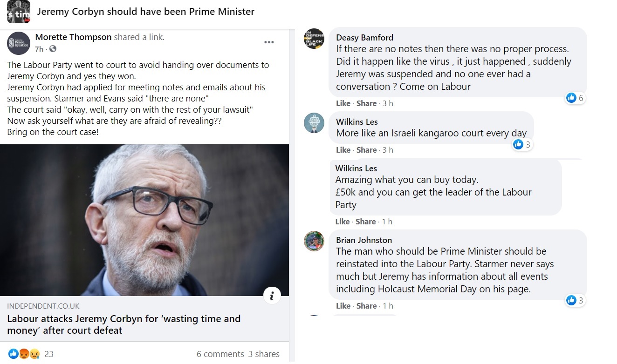Viewport: 617px width, 364px height.
Task: Open the group title "Jeremy Corbyn should have been Prime Minister"
Action: tap(145, 12)
